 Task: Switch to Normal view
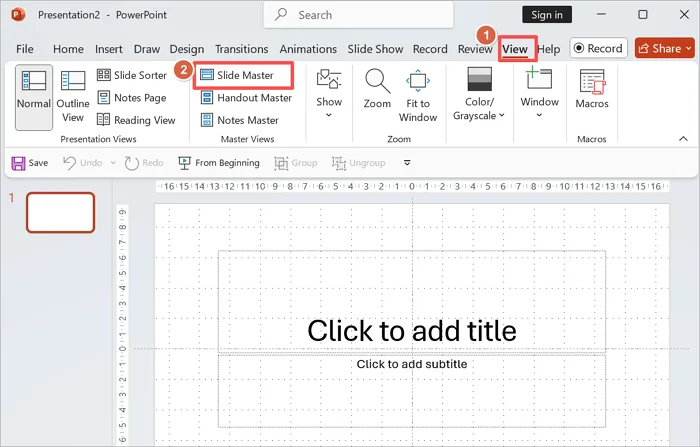34,97
